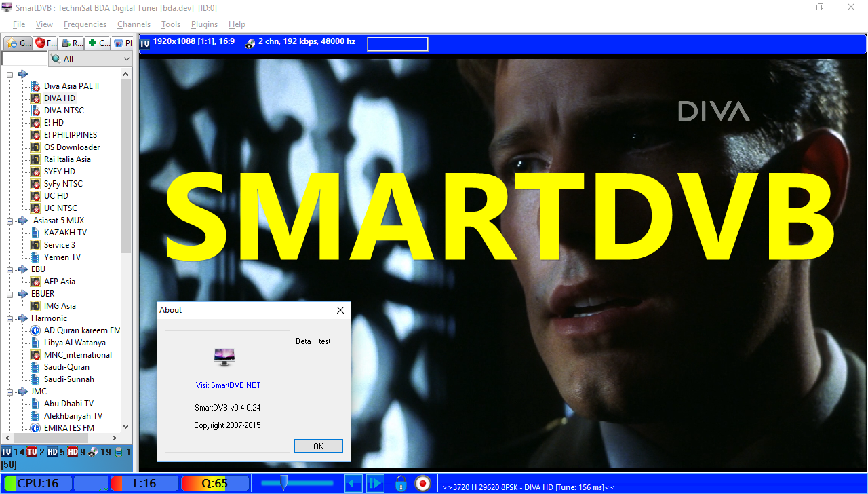The image size is (868, 494).
Task: Adjust the volume slider handle
Action: click(284, 483)
